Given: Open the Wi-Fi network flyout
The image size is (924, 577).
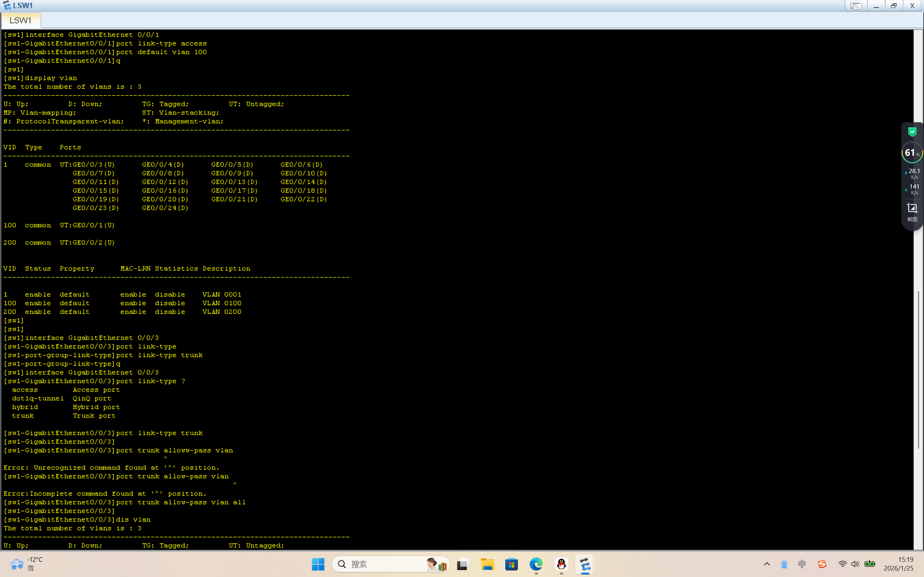Looking at the screenshot, I should pyautogui.click(x=842, y=564).
